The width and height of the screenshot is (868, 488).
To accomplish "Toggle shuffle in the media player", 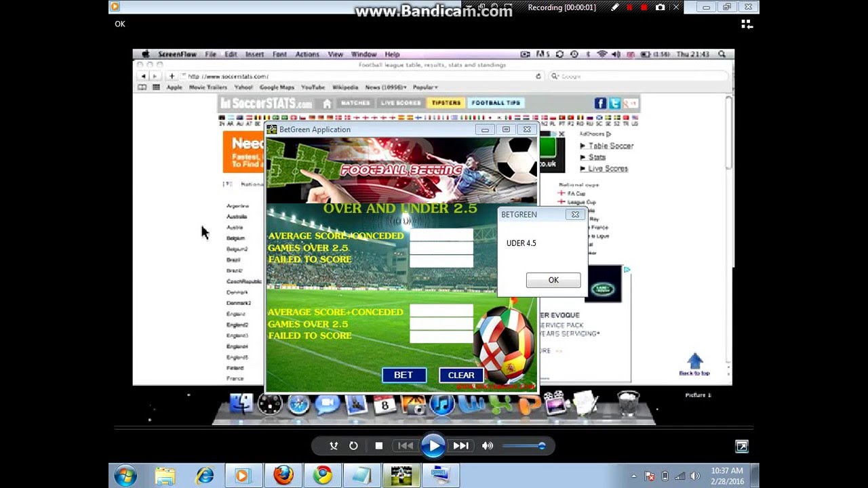I will [334, 445].
